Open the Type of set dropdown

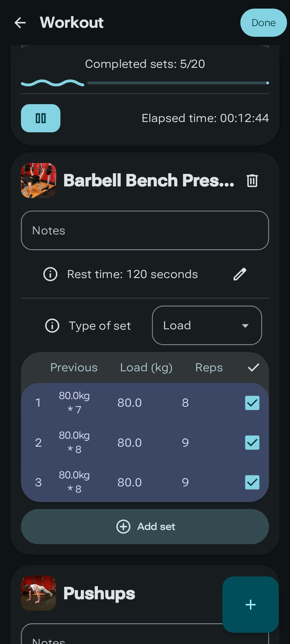point(207,325)
